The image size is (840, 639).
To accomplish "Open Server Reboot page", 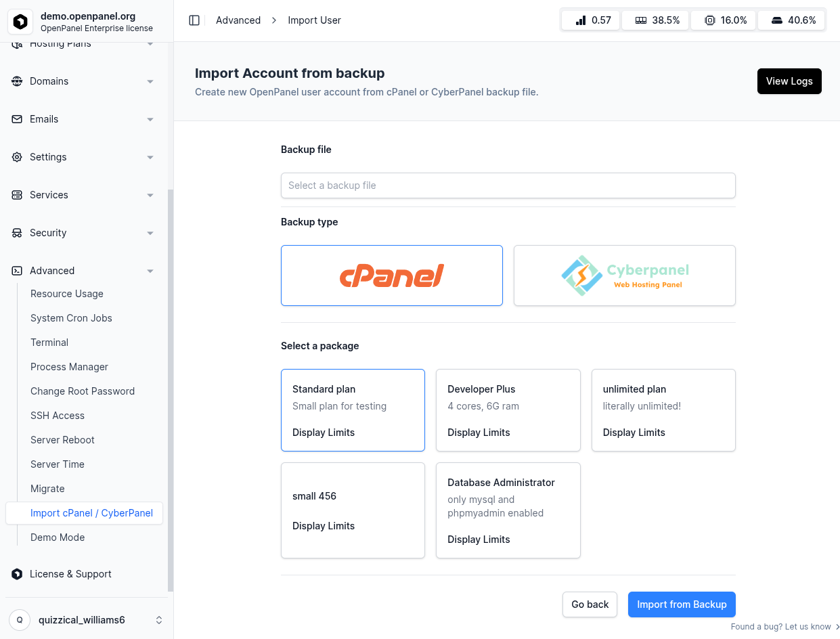I will point(62,440).
